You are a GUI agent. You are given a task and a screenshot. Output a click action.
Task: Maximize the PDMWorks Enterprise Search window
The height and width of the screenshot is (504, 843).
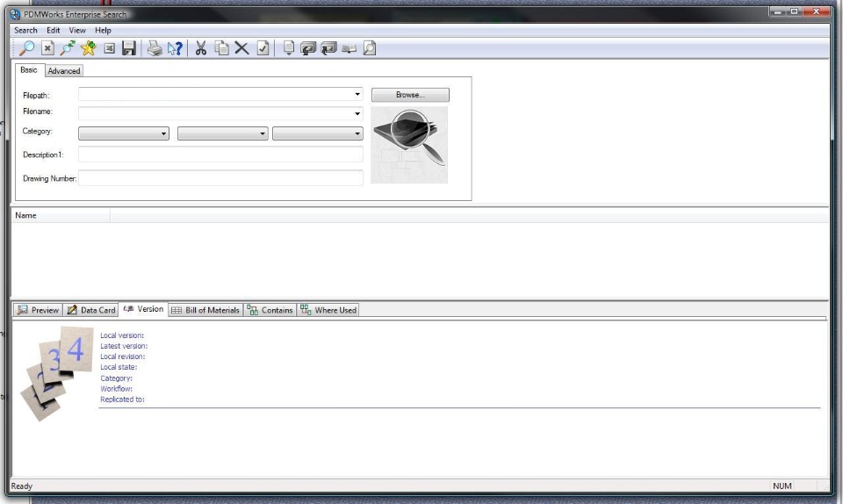794,11
